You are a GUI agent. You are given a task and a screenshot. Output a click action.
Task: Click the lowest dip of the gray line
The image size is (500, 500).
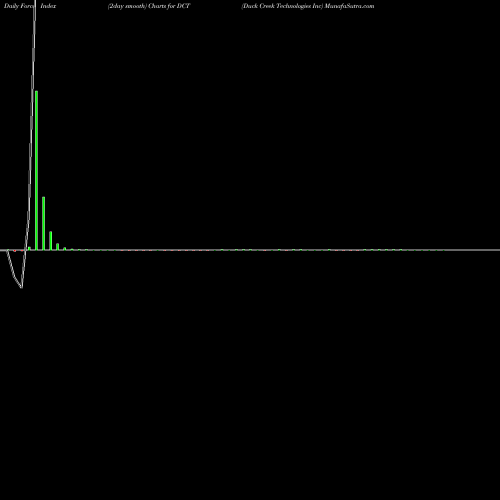click(x=22, y=287)
